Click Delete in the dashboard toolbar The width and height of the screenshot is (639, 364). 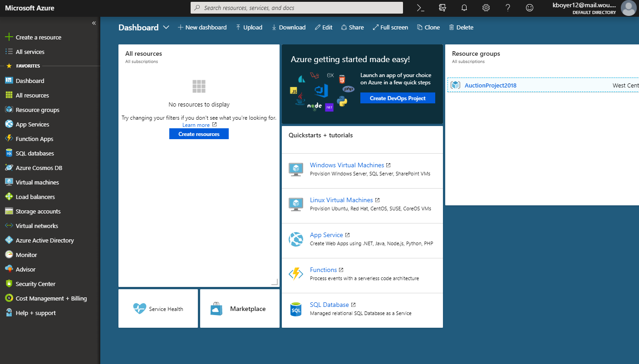point(461,27)
